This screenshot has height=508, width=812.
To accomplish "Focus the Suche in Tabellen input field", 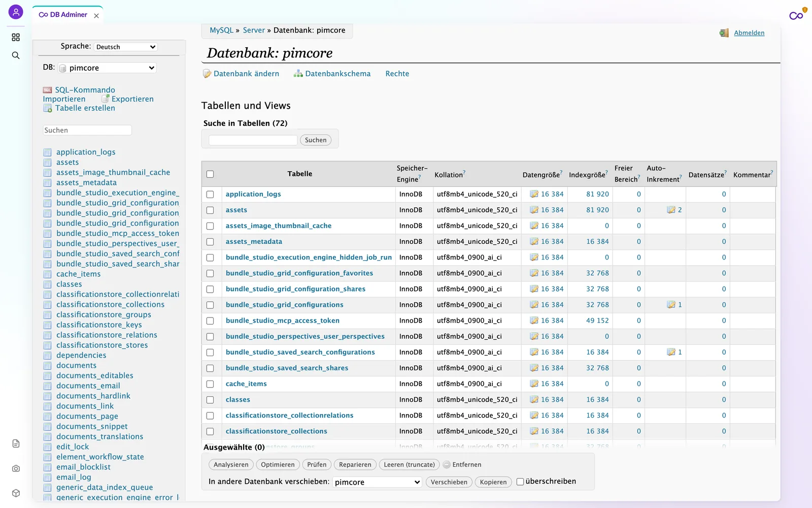I will coord(253,140).
